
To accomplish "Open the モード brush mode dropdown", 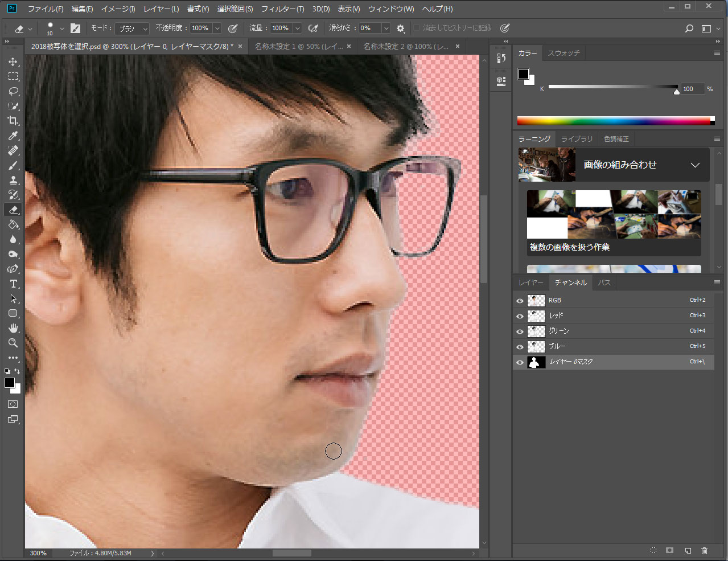I will click(132, 28).
